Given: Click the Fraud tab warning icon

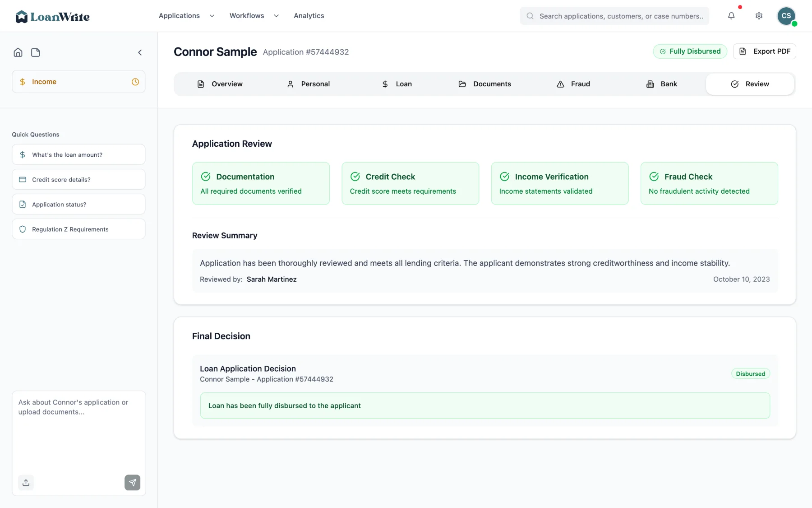Looking at the screenshot, I should 560,84.
